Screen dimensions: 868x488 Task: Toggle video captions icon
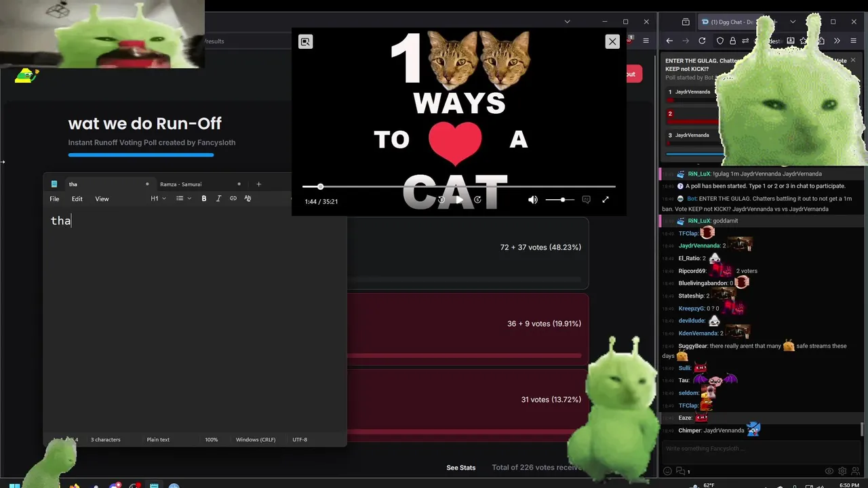[x=587, y=200]
